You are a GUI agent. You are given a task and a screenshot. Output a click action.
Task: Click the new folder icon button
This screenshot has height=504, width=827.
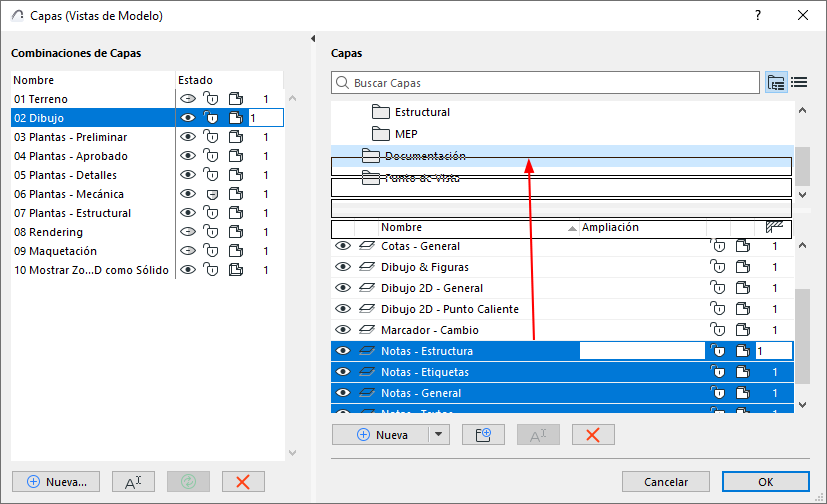(483, 435)
